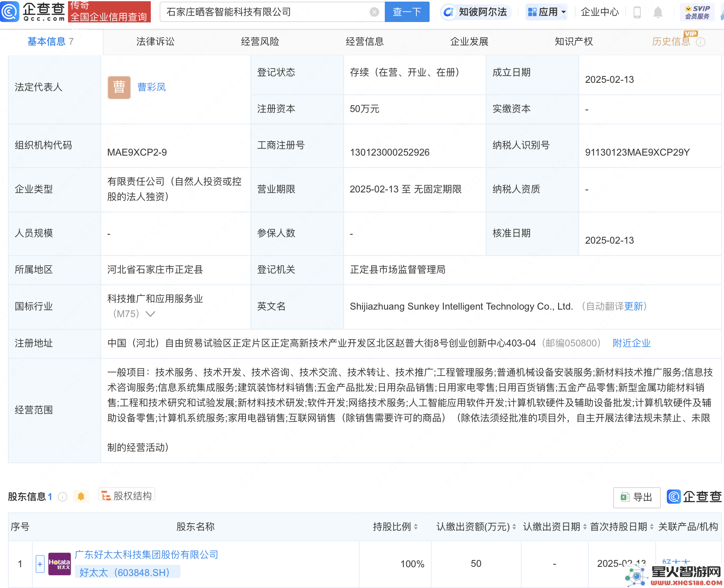Click 正定县市场监督管理局 text
The width and height of the screenshot is (724, 588).
[398, 270]
